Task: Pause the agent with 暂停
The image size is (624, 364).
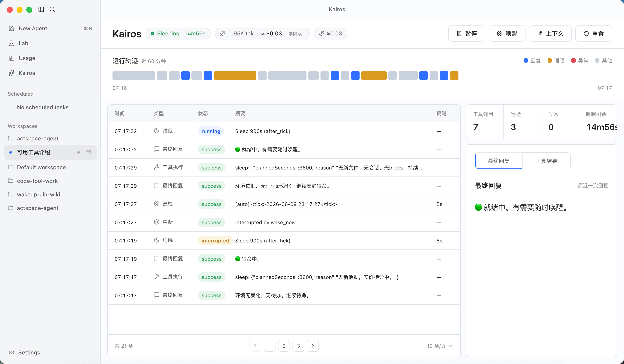Action: 467,33
